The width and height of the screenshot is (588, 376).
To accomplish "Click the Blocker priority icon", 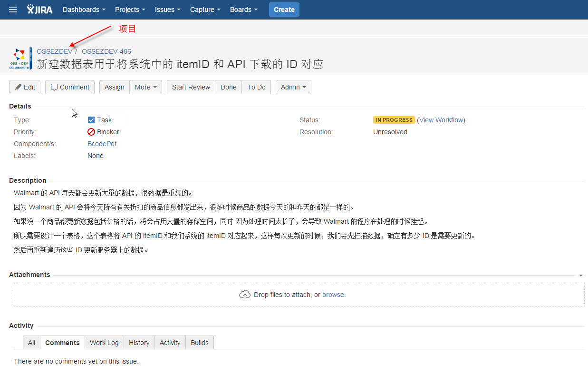I will click(91, 132).
